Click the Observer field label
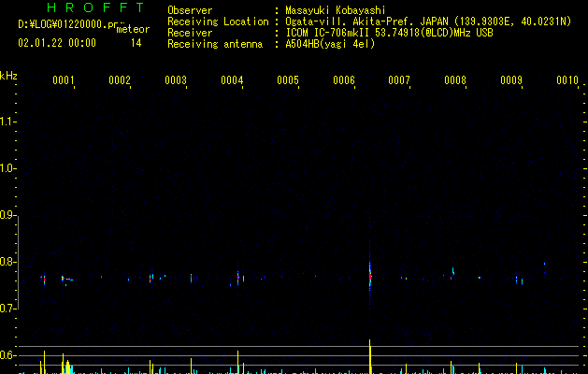Image resolution: width=588 pixels, height=374 pixels. [x=190, y=10]
